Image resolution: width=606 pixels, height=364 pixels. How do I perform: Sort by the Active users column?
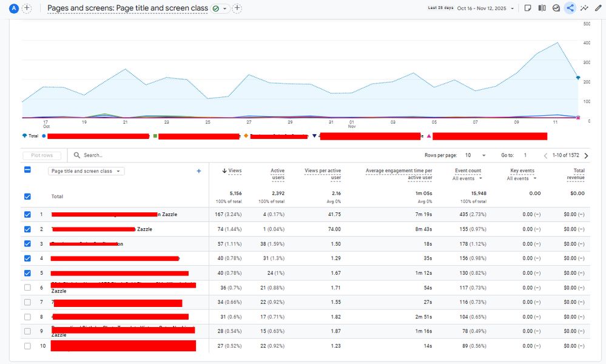[277, 171]
